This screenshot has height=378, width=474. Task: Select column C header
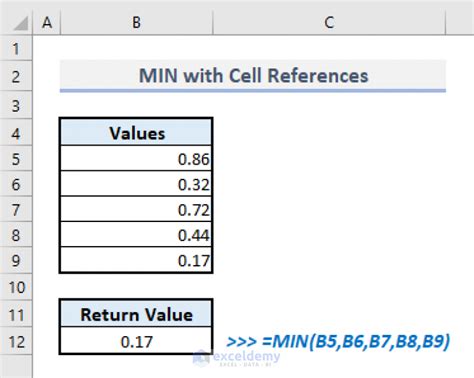329,23
